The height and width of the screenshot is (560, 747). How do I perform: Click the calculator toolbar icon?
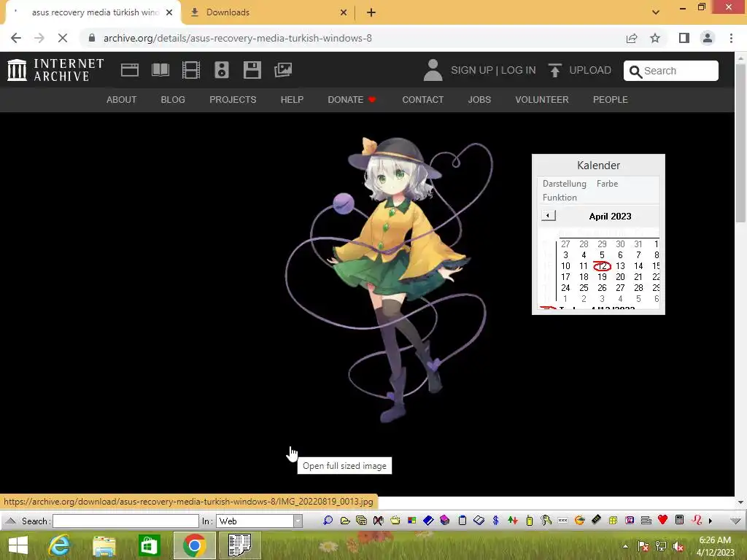coord(679,520)
